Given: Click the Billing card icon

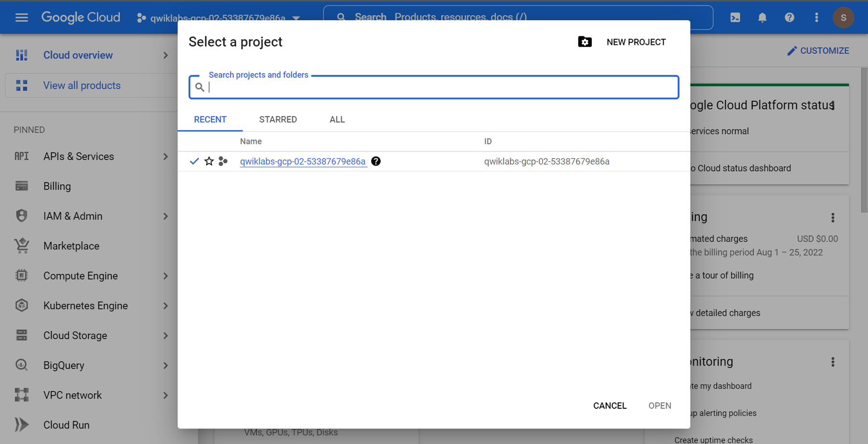Looking at the screenshot, I should pos(22,186).
